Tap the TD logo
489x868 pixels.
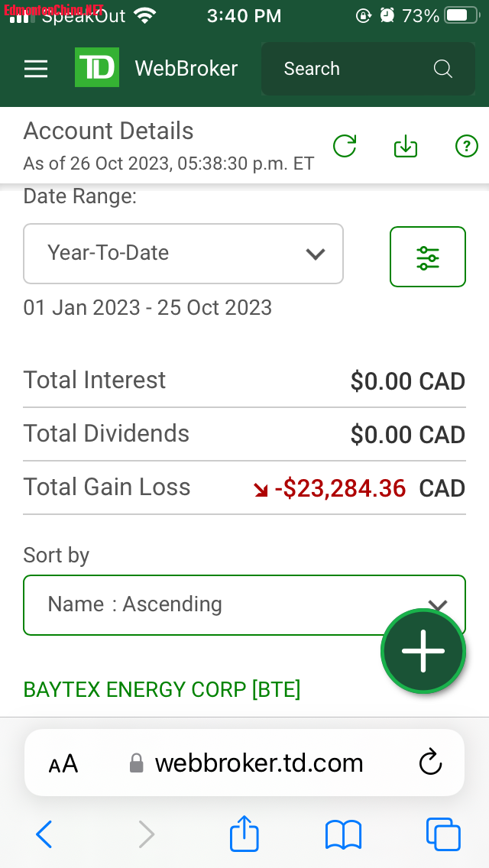[97, 68]
